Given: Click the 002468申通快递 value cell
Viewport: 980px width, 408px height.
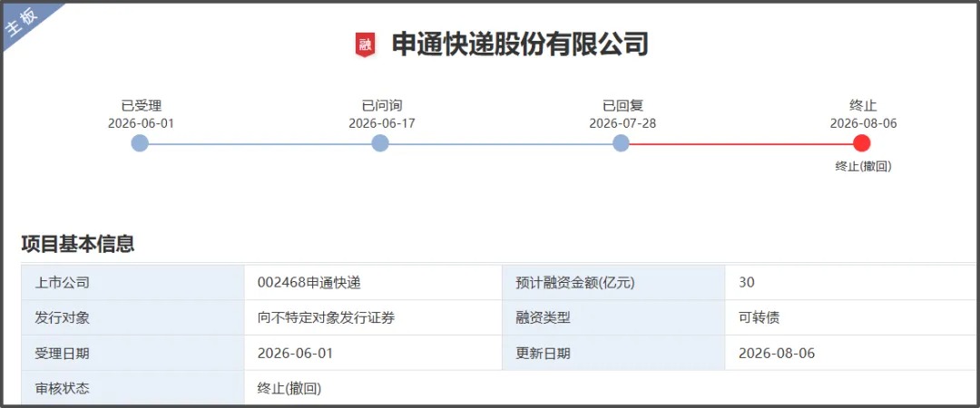Looking at the screenshot, I should coord(373,282).
